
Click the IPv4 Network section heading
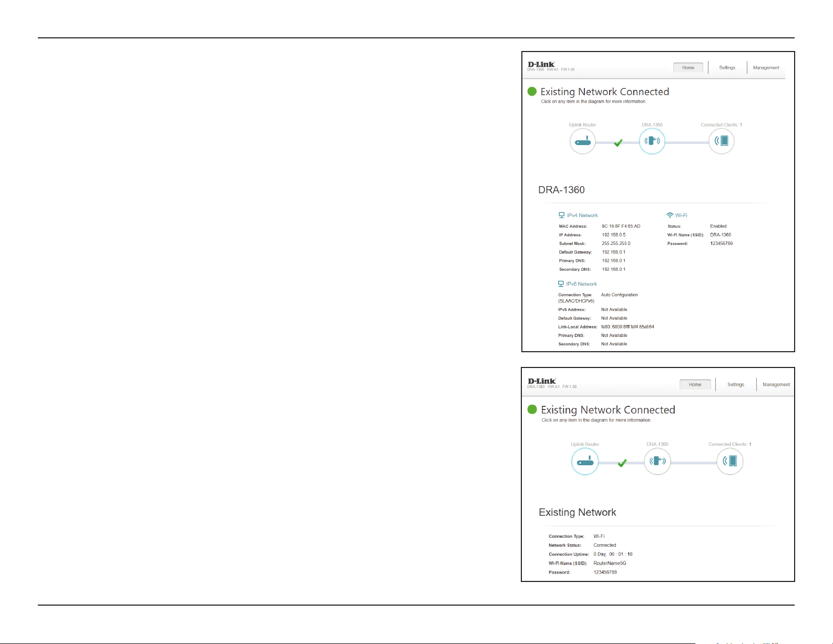tap(582, 216)
